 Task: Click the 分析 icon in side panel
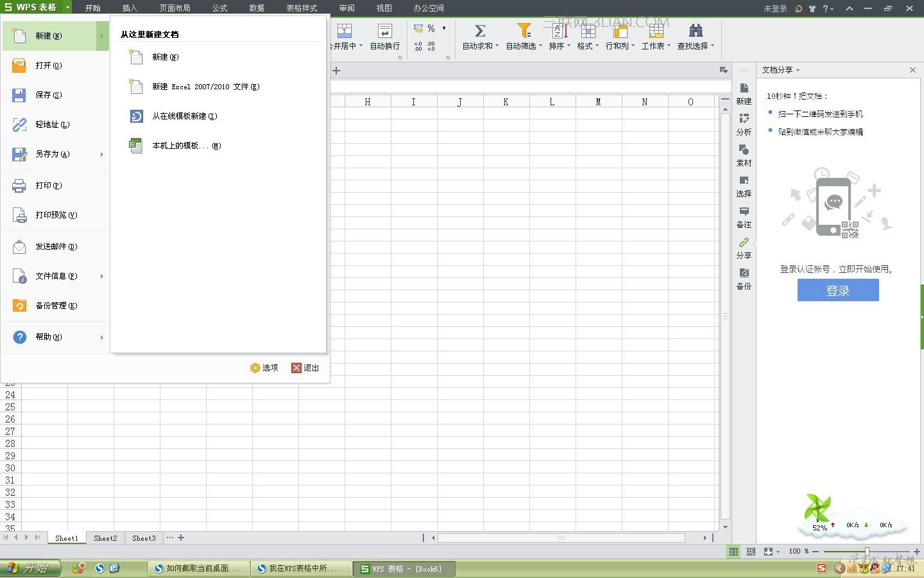pyautogui.click(x=744, y=119)
